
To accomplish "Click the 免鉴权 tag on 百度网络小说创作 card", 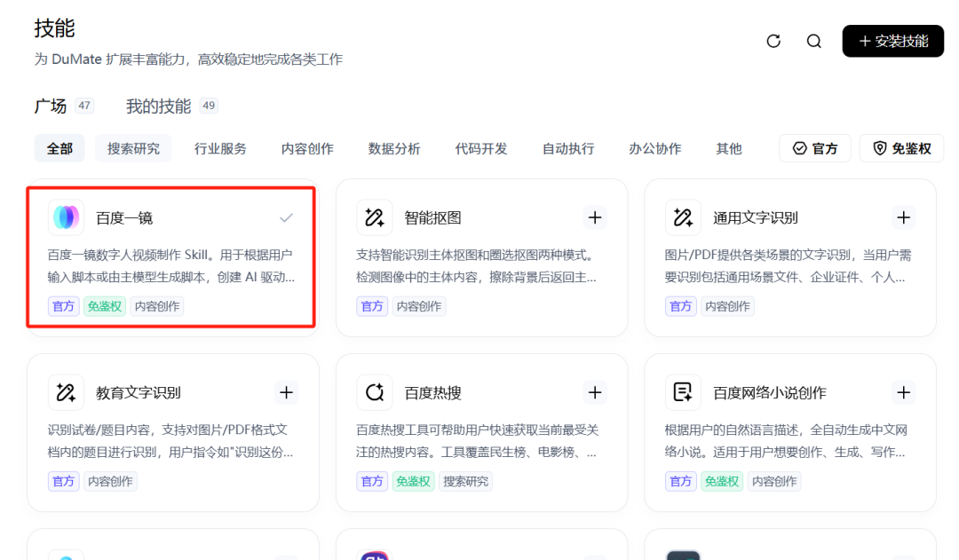I will pos(722,481).
